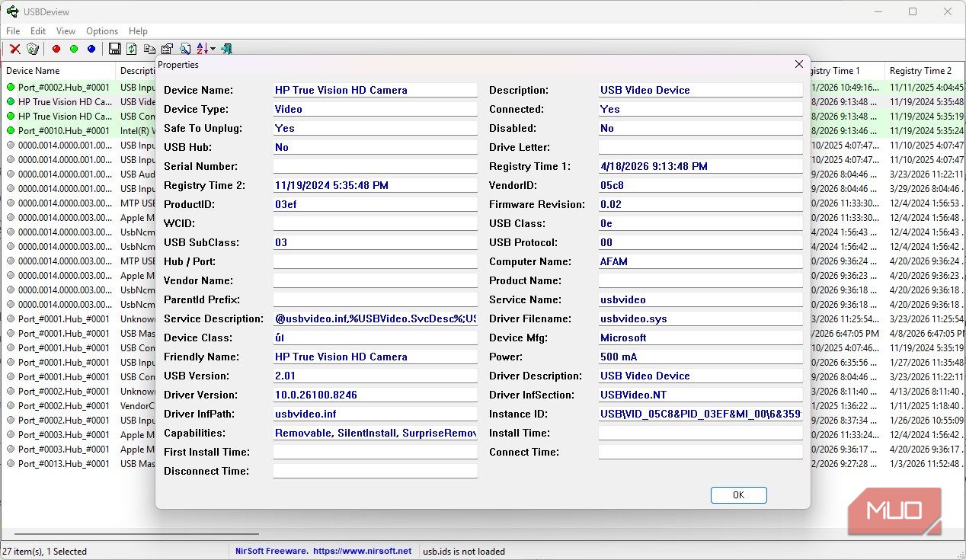Select the Port_#0013.Hub_#0001 device row
This screenshot has width=966, height=560.
78,464
